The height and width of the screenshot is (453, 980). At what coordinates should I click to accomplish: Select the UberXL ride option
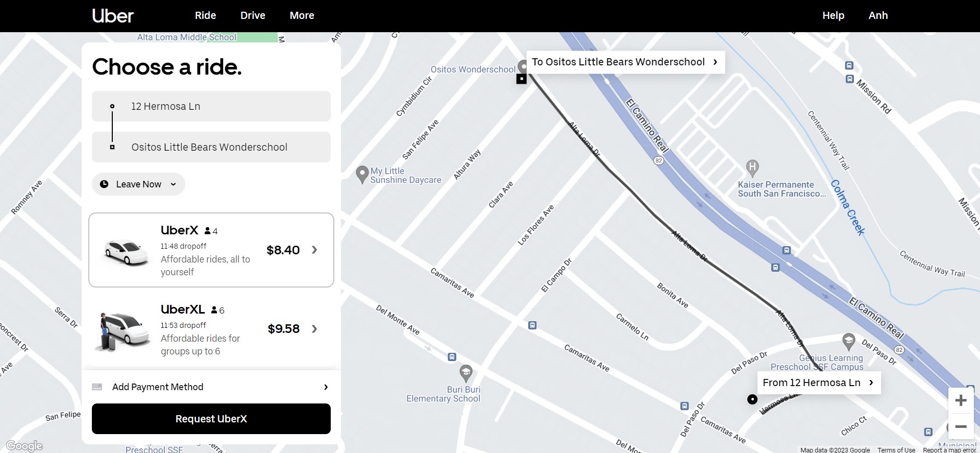pos(211,329)
